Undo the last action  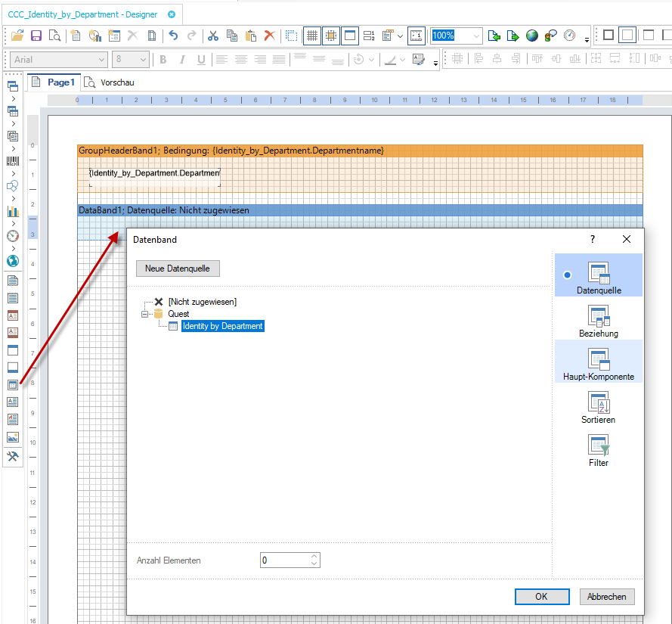(x=173, y=36)
